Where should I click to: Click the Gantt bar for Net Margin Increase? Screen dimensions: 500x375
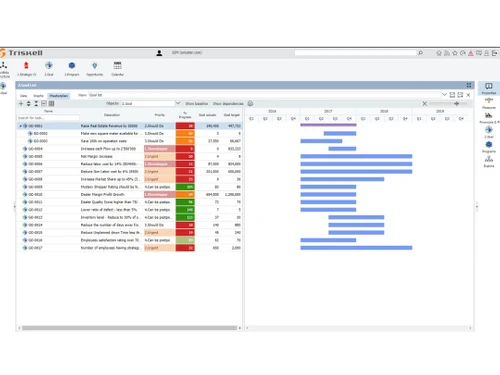point(356,156)
